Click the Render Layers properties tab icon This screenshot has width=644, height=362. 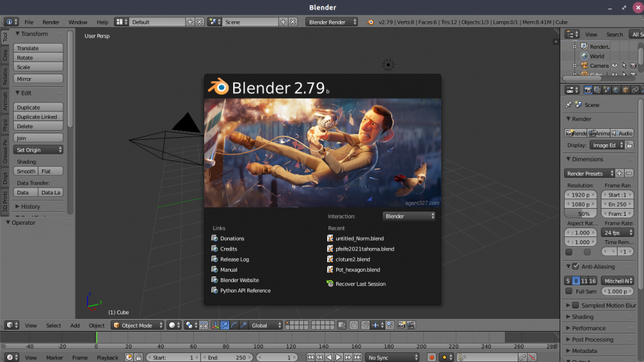(597, 90)
